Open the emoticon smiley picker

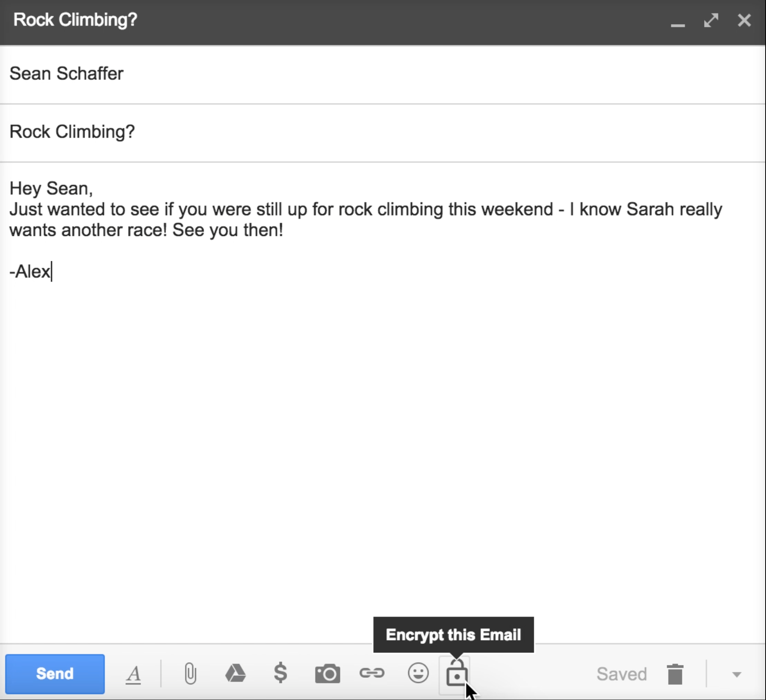tap(418, 673)
